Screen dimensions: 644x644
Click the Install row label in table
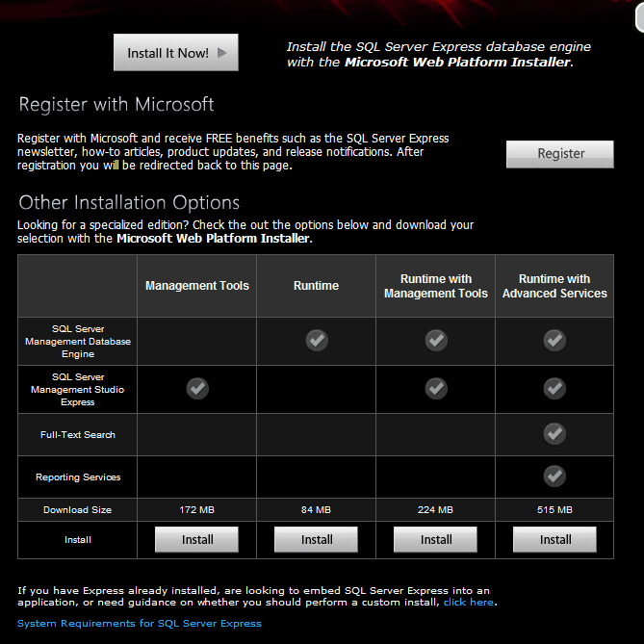[x=78, y=540]
